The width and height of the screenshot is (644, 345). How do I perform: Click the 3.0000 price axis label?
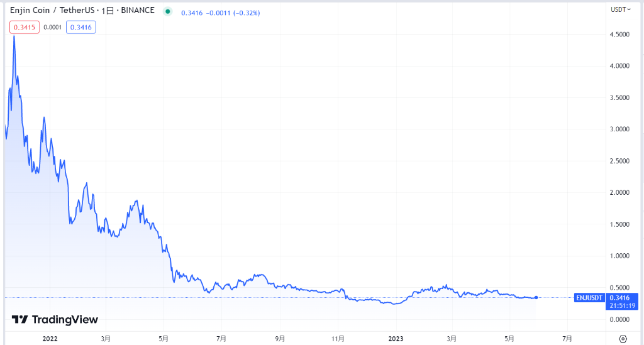(x=619, y=129)
